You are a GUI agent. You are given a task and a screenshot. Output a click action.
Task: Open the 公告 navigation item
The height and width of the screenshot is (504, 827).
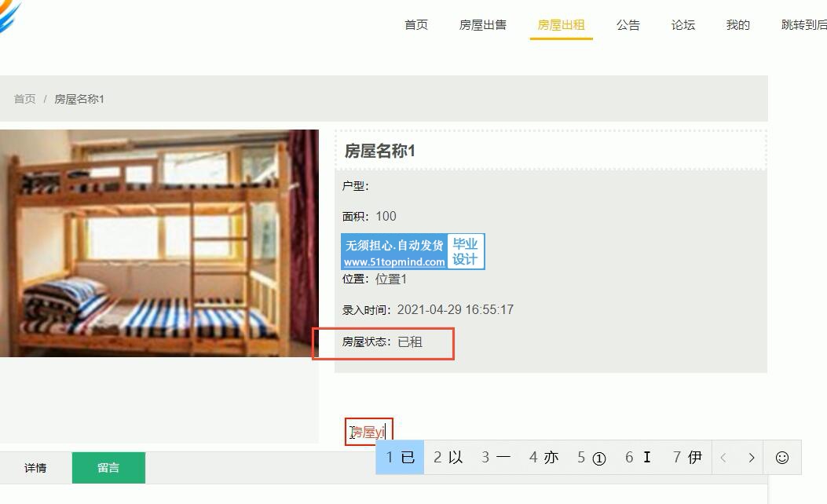click(x=628, y=25)
